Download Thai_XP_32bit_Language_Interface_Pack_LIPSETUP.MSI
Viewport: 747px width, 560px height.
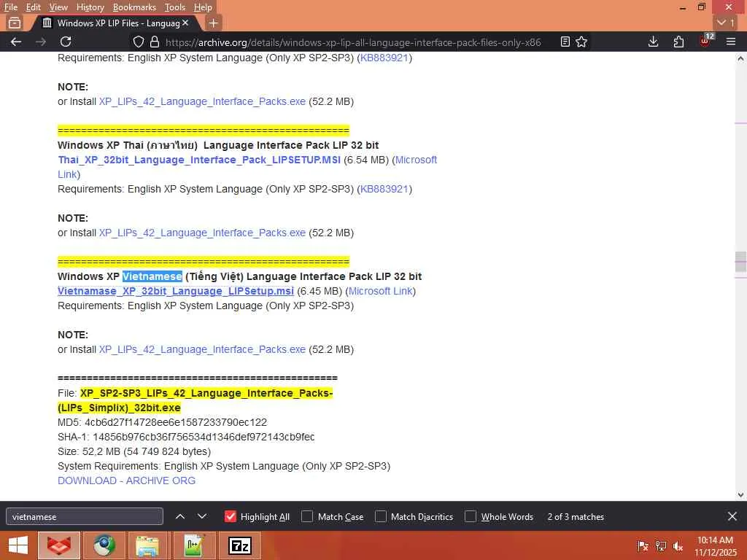[x=199, y=160]
